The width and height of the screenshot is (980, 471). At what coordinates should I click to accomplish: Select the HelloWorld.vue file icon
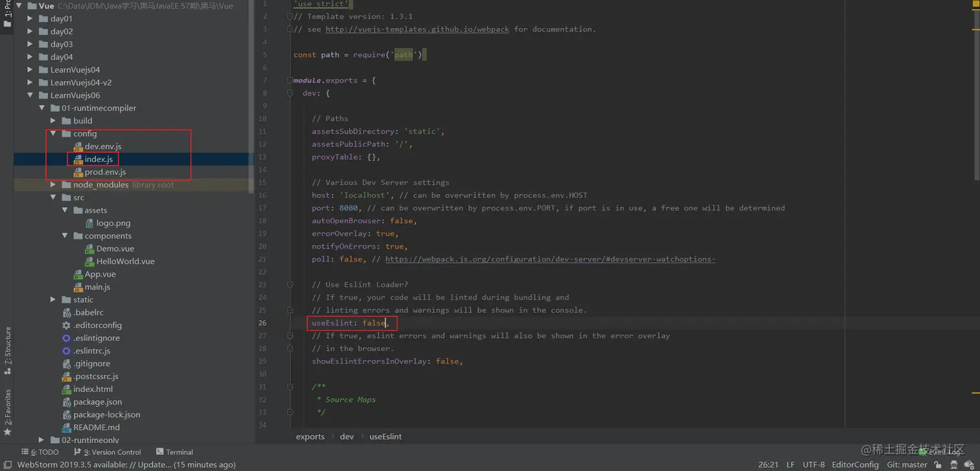point(89,261)
